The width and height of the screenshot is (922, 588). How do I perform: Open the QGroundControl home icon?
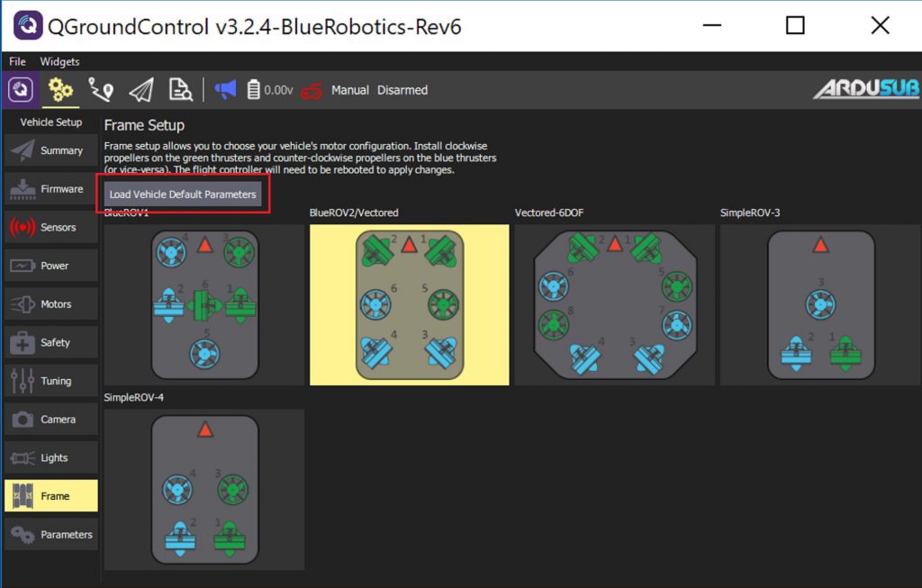pyautogui.click(x=18, y=89)
